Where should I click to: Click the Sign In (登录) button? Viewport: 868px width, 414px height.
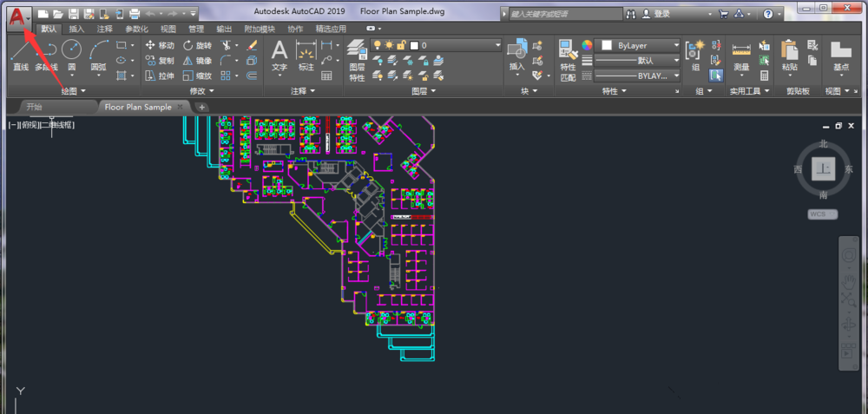(x=661, y=15)
